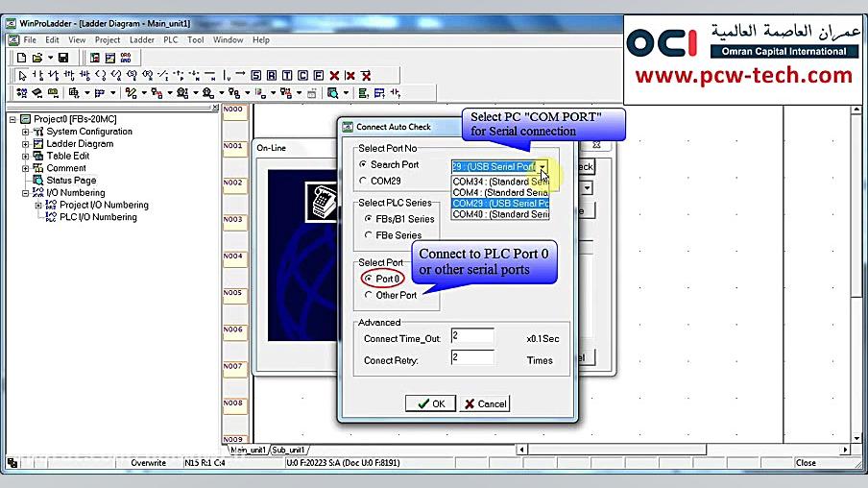
Task: Save the current project
Action: tap(63, 58)
